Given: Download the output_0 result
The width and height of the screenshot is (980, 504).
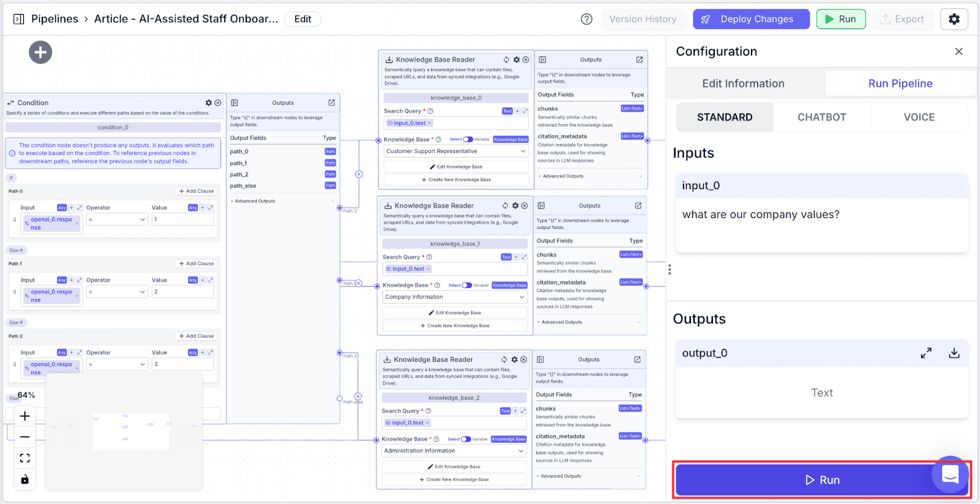Looking at the screenshot, I should (x=954, y=353).
